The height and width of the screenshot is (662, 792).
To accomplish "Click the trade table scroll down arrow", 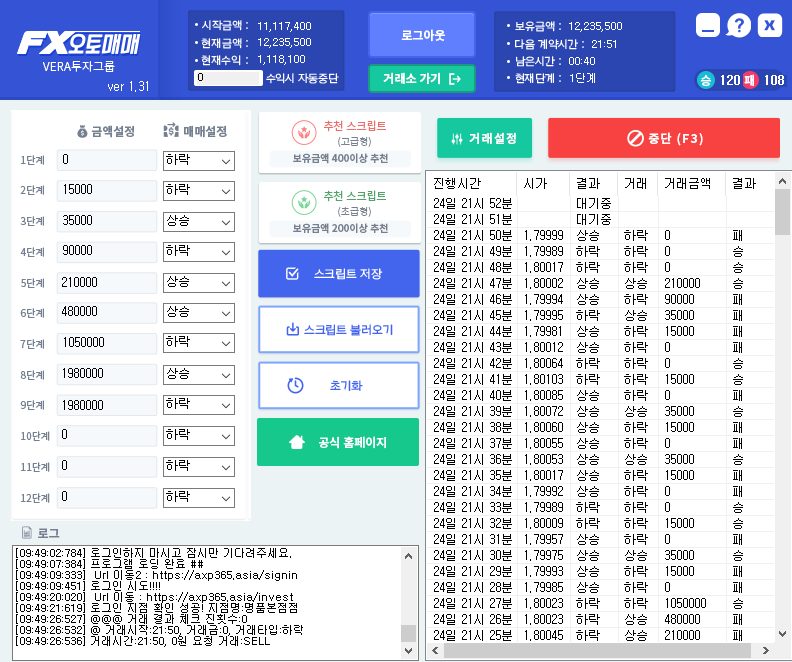I will (x=782, y=634).
